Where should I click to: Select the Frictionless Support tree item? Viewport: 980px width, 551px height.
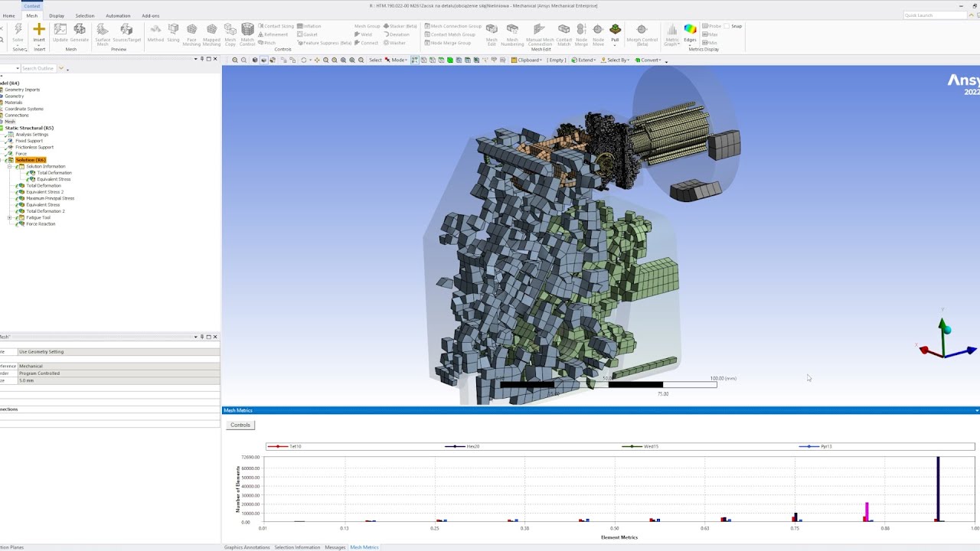click(x=34, y=148)
